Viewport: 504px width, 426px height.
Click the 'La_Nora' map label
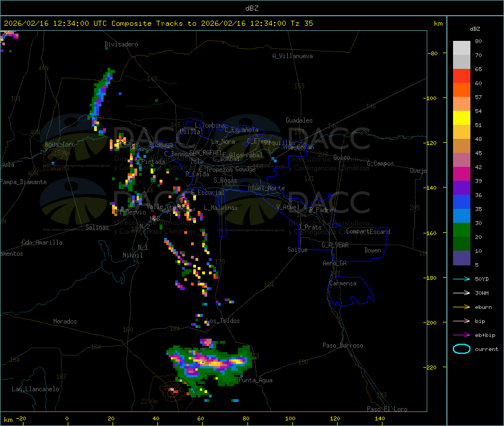point(223,142)
